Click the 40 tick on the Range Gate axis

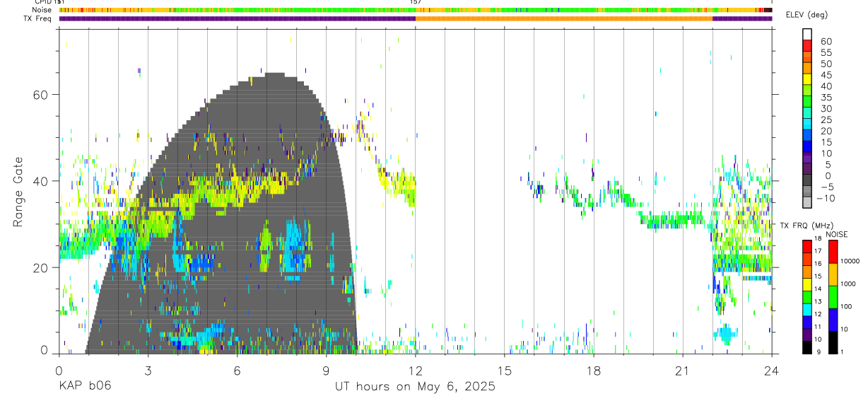click(x=41, y=181)
